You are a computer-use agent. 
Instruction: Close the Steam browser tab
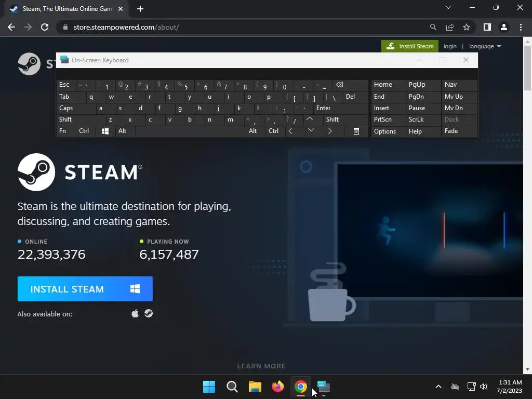121,9
